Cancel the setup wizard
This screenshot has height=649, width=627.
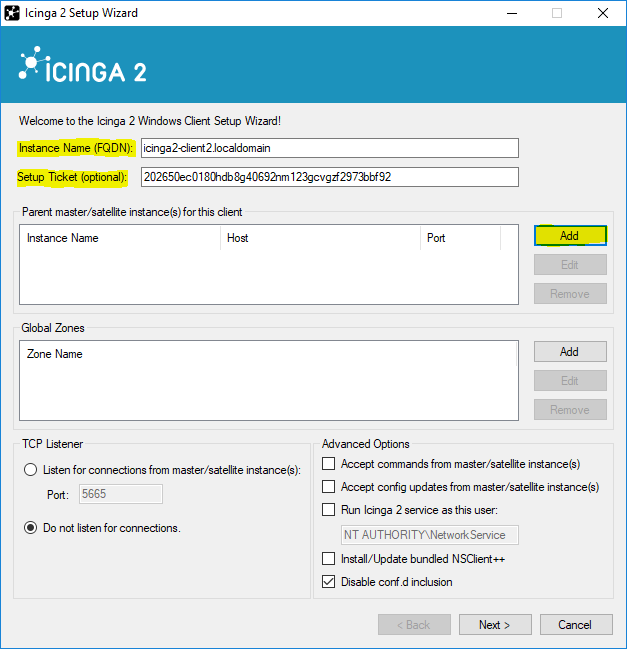click(576, 625)
